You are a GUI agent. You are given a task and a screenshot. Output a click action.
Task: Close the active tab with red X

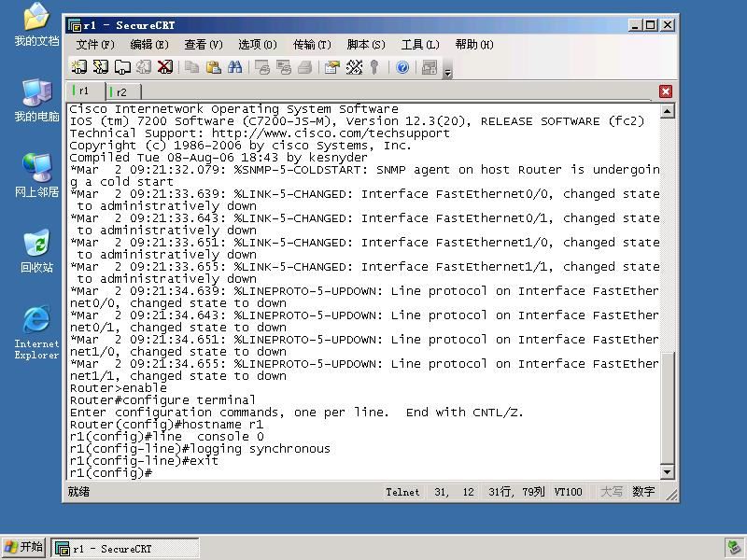[666, 91]
